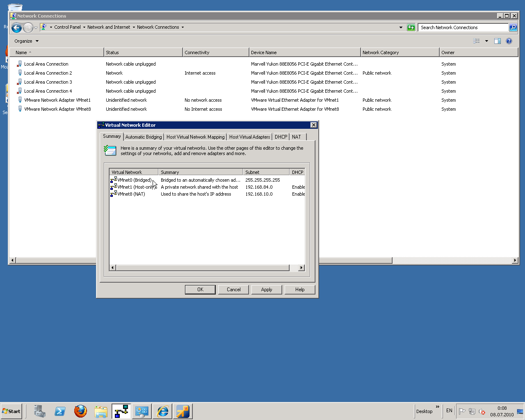Click the network tray icon

472,411
